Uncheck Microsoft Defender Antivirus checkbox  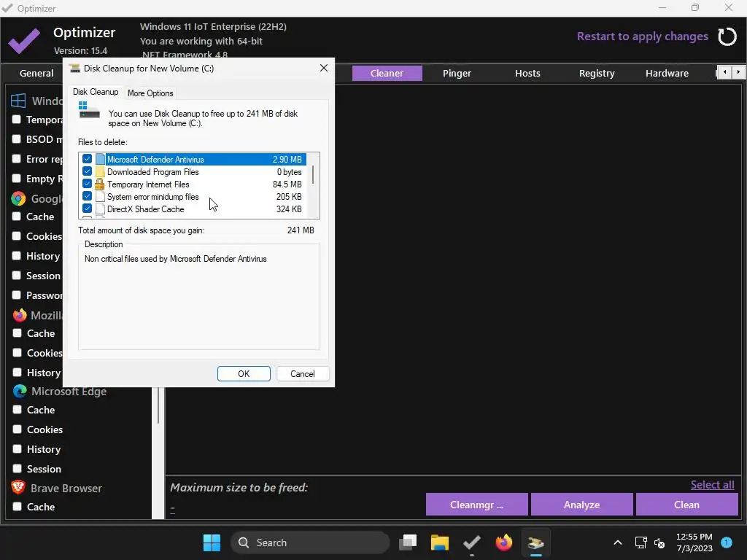[88, 159]
